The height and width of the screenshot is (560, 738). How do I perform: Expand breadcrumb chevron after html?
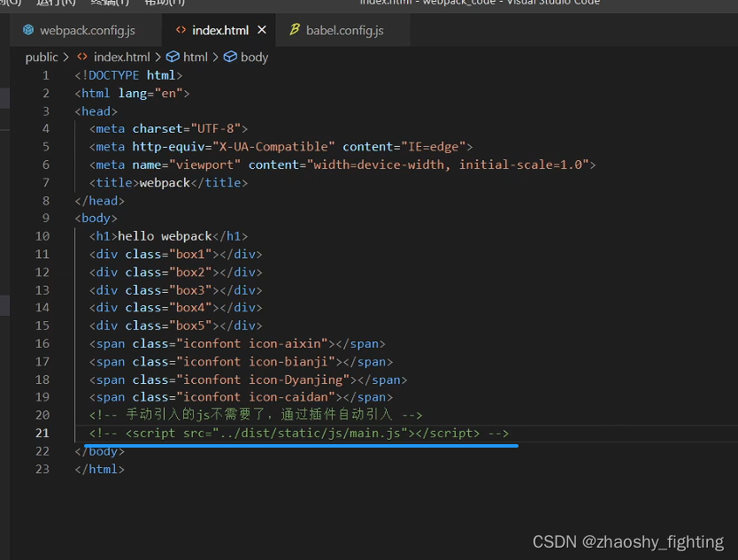(215, 57)
